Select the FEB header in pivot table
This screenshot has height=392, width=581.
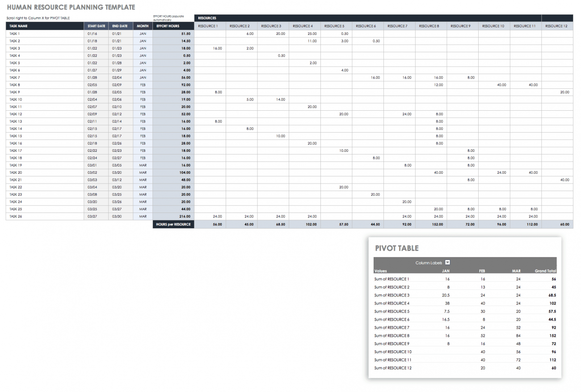click(481, 271)
